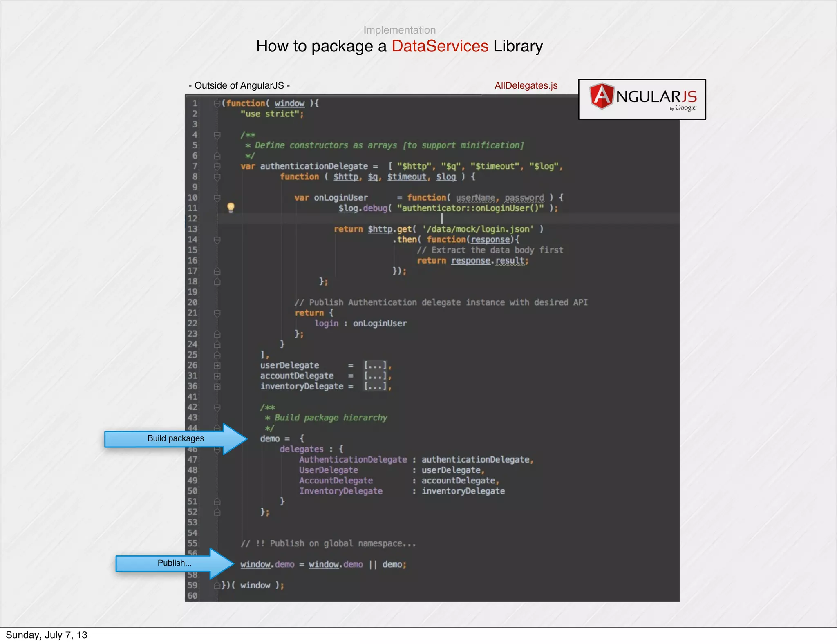
Task: Click the fold end marker on line 18
Action: 217,282
